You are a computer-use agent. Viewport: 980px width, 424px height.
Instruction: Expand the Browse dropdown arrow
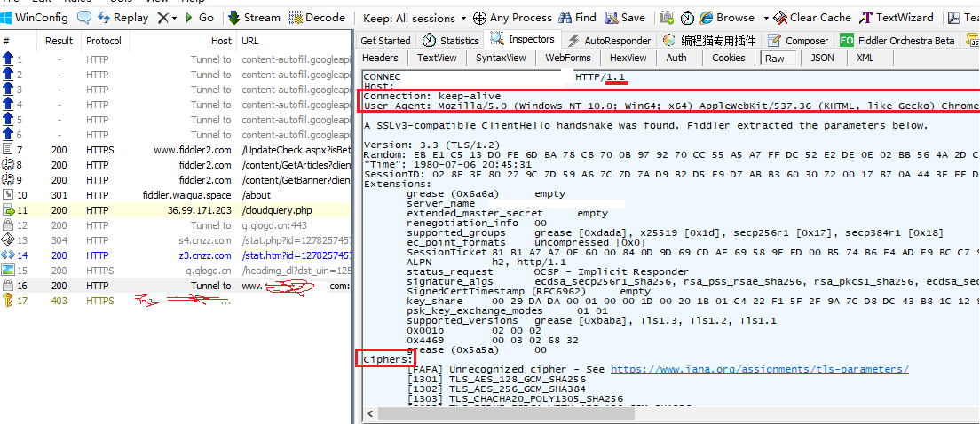pos(767,18)
